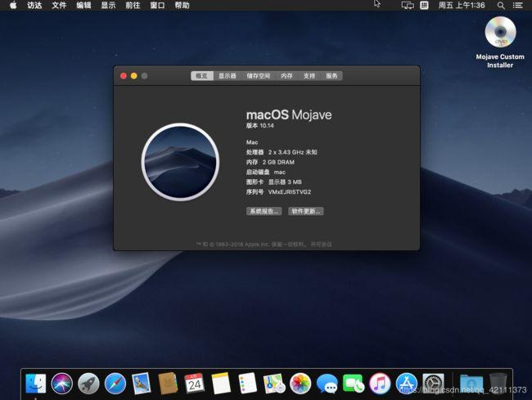
Task: Open the 编辑 menu
Action: click(x=83, y=6)
